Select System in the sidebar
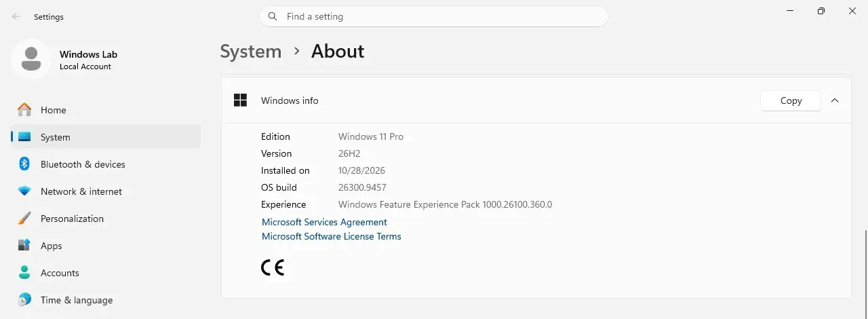 106,137
